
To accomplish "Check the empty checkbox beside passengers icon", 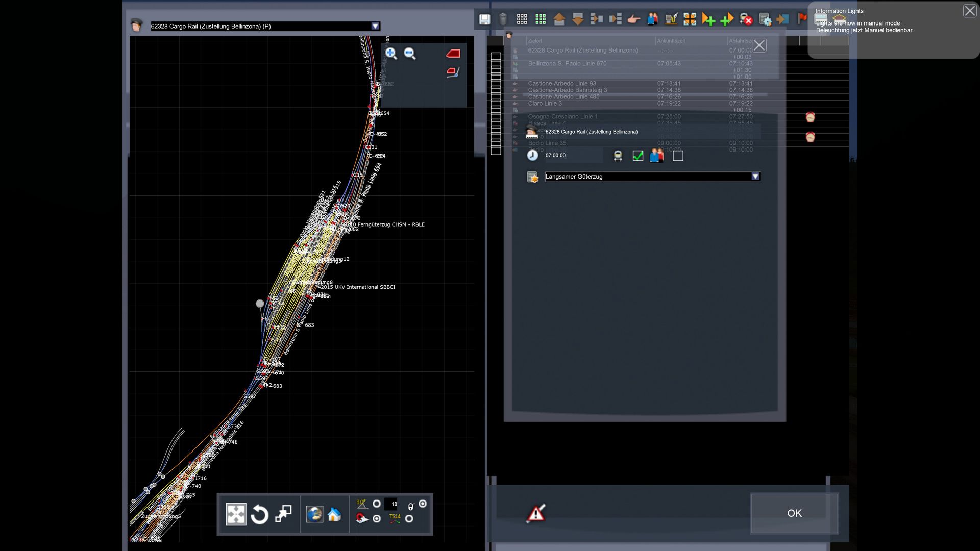I will pyautogui.click(x=678, y=156).
